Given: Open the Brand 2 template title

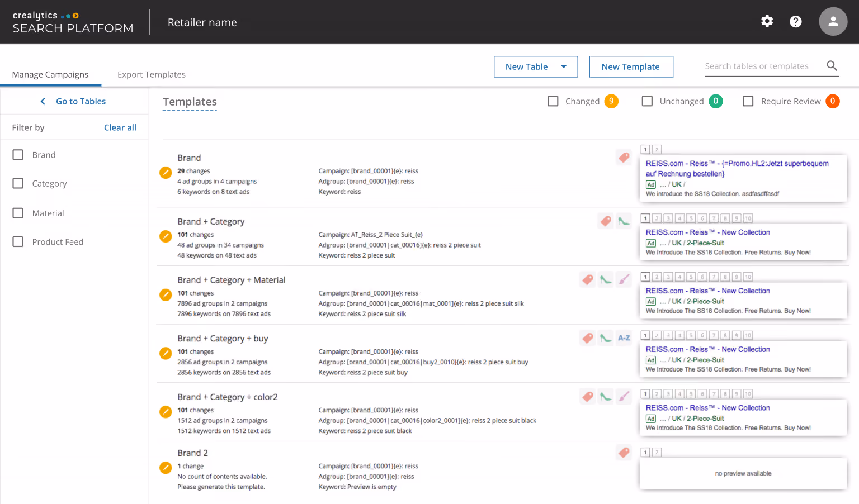Looking at the screenshot, I should point(192,453).
